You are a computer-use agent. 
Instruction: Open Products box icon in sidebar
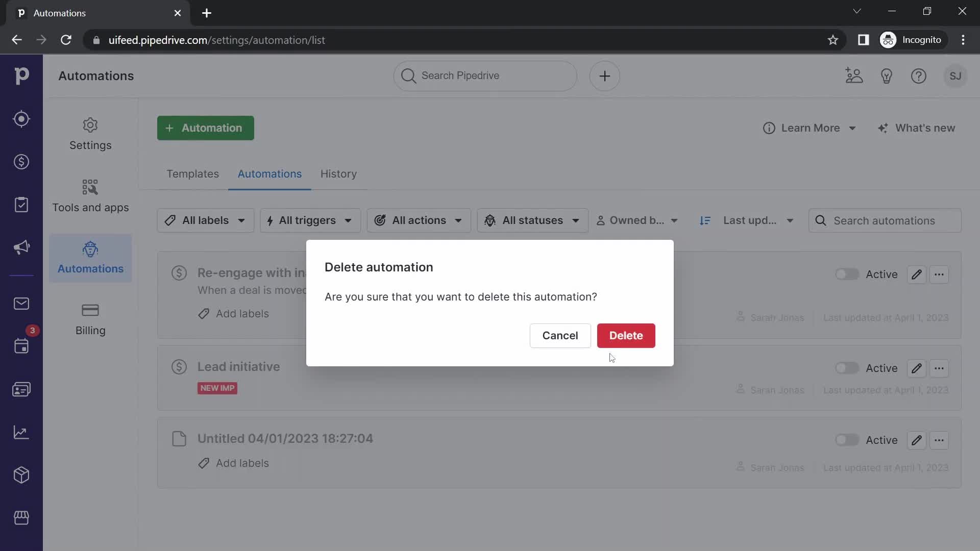[21, 475]
